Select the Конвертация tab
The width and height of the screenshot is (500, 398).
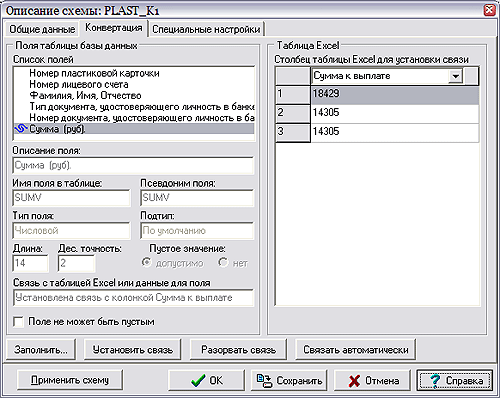pos(114,28)
